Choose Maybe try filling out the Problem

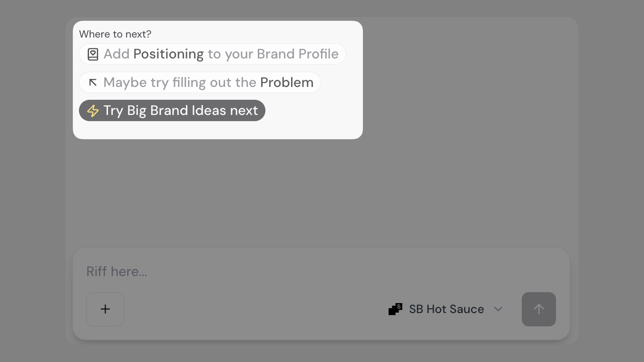pos(200,83)
